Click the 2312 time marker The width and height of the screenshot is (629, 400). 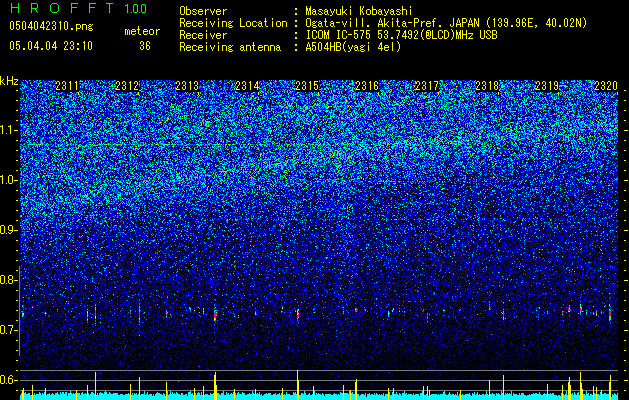(x=127, y=86)
